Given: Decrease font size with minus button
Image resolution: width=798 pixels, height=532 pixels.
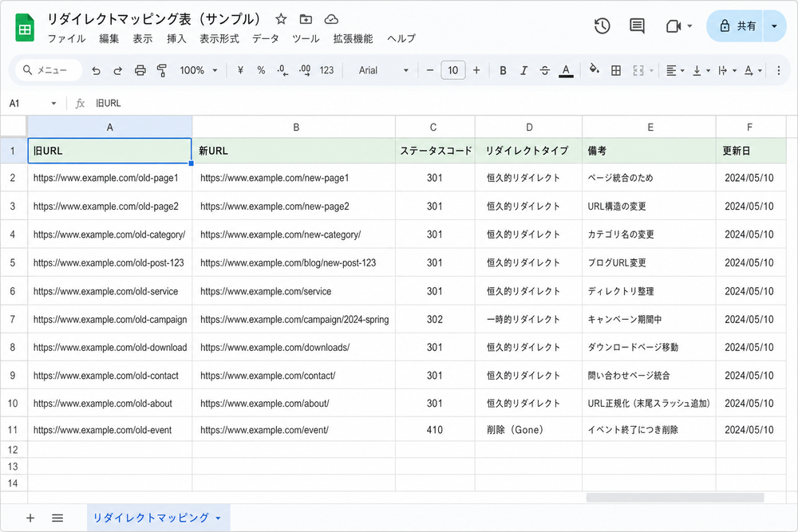Looking at the screenshot, I should (x=430, y=71).
